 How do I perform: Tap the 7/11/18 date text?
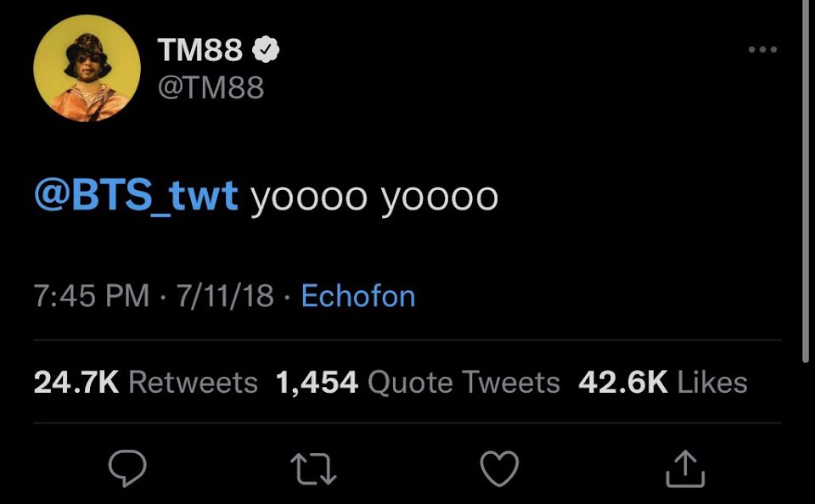point(225,295)
